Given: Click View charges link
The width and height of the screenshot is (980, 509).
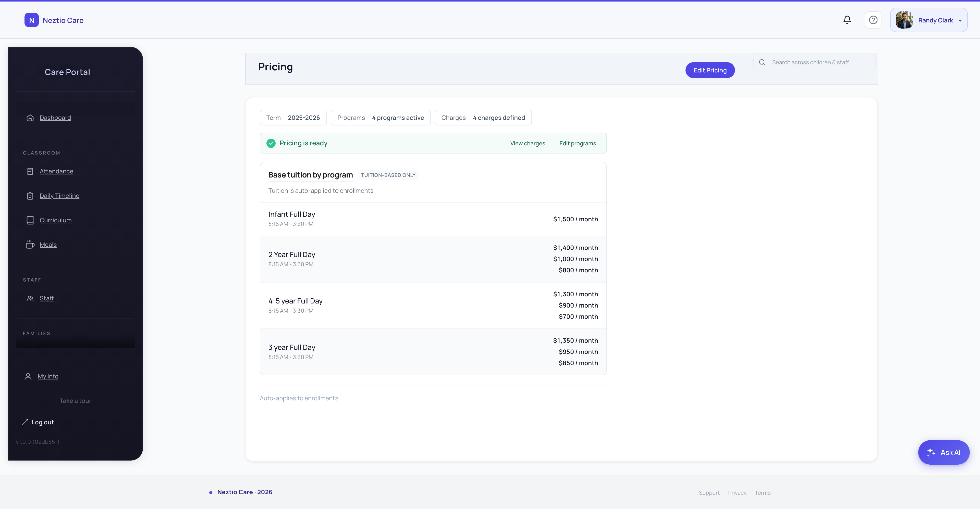Looking at the screenshot, I should point(528,143).
